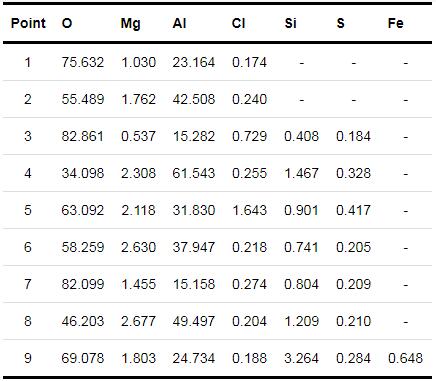
Task: Select the Si column header
Action: 290,23
